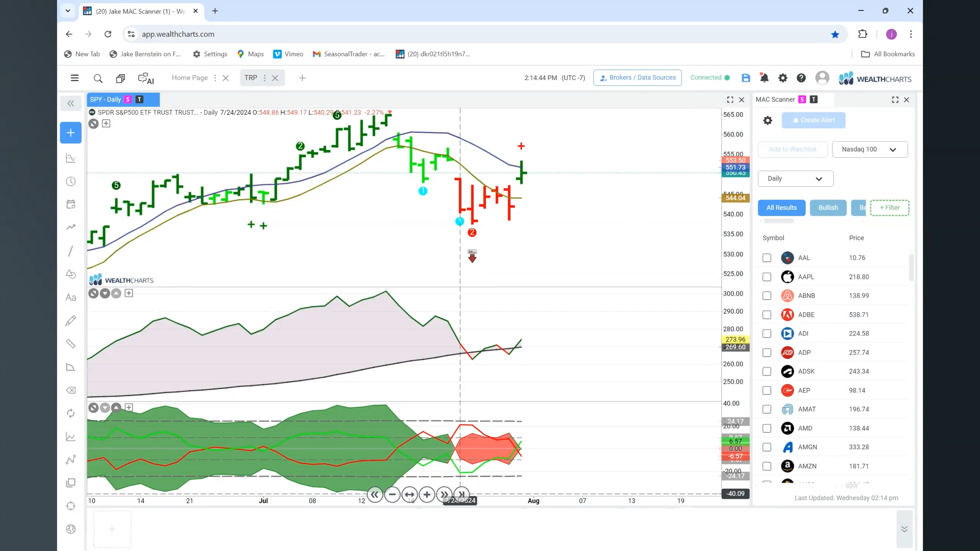Click the Create Alert button
Screen dimensions: 980x551
(813, 120)
